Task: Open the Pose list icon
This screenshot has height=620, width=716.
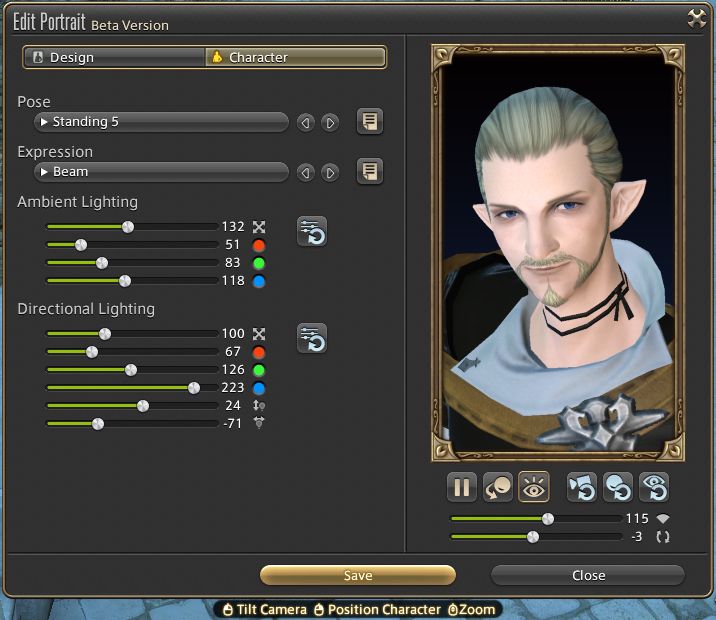Action: (370, 122)
